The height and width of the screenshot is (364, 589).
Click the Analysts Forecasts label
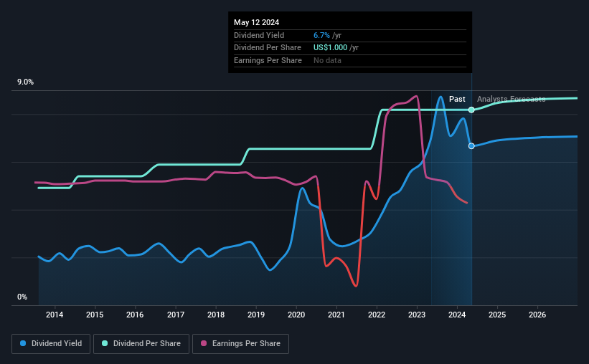512,99
